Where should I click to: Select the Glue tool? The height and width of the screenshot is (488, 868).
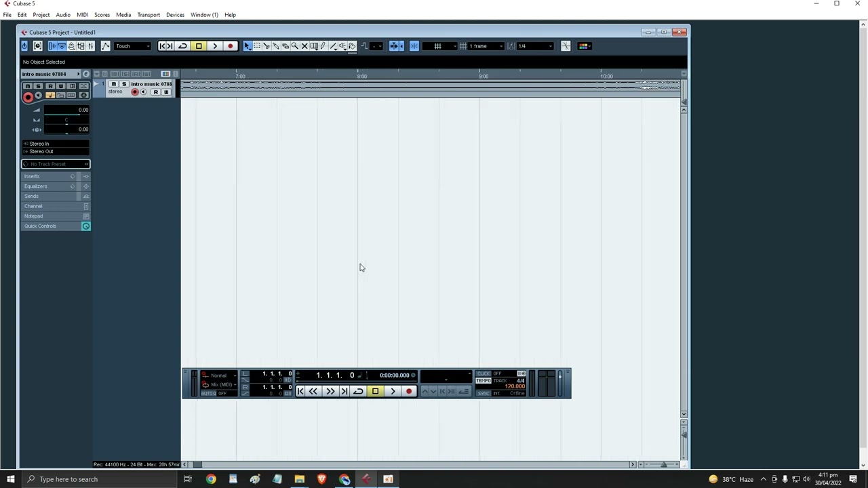[x=275, y=46]
